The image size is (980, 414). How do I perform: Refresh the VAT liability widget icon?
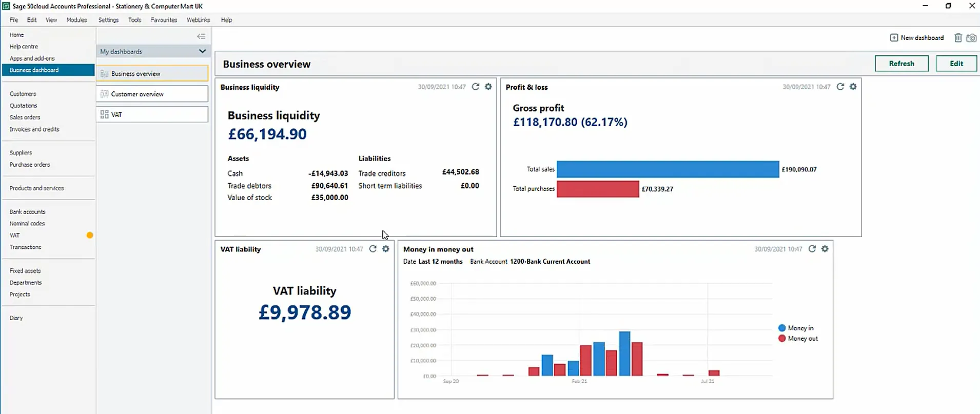373,249
